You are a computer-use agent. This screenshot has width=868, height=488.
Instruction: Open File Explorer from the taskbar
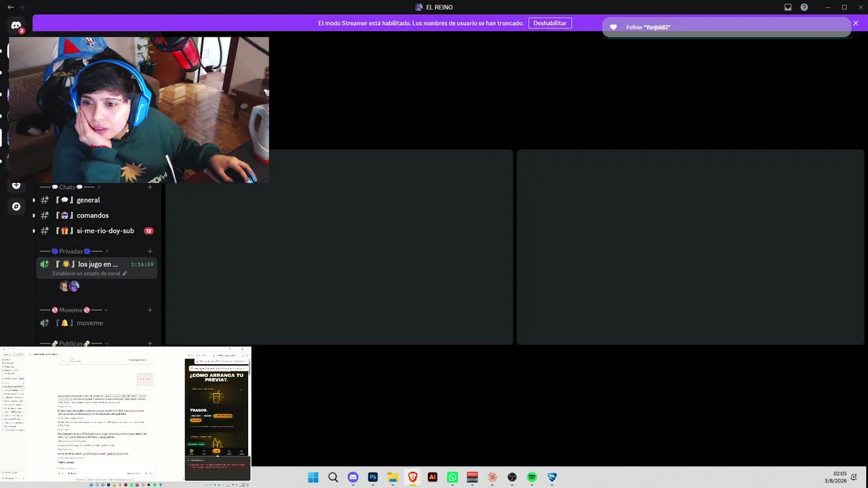[393, 477]
